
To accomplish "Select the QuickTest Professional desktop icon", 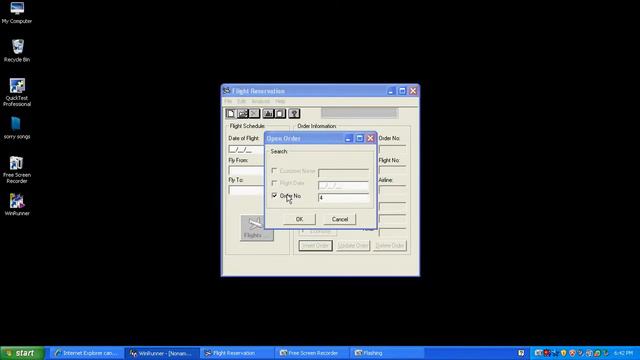I will click(x=17, y=92).
